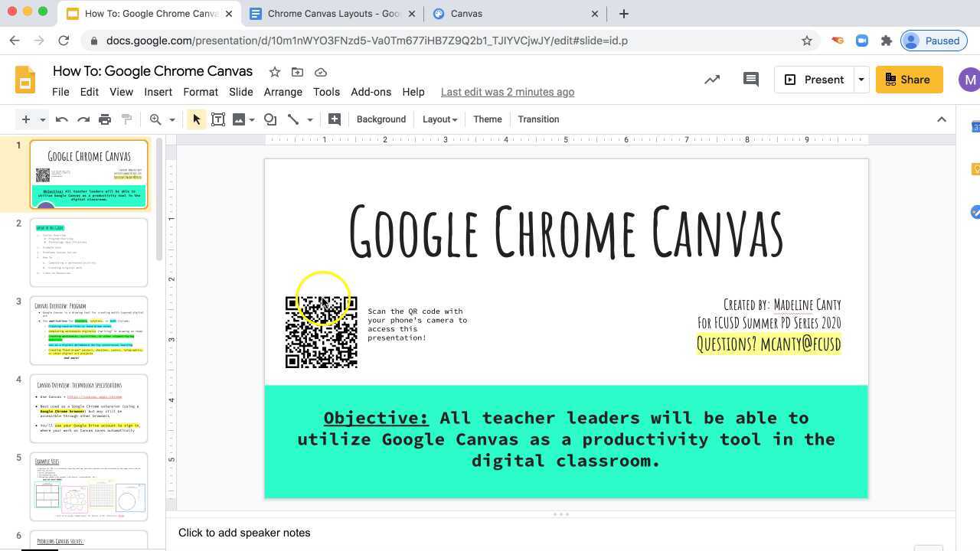Expand the Layout dropdown
The image size is (980, 551).
pos(439,119)
